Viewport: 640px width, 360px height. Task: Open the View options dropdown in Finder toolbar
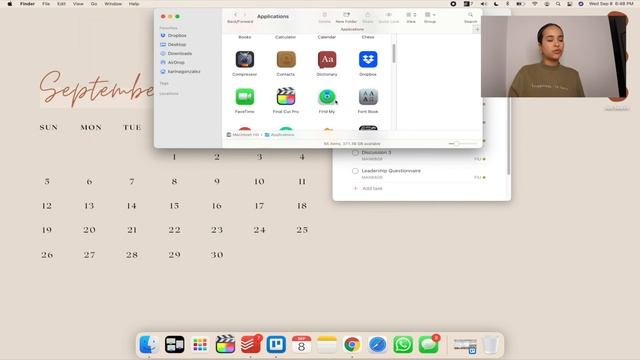coord(411,15)
